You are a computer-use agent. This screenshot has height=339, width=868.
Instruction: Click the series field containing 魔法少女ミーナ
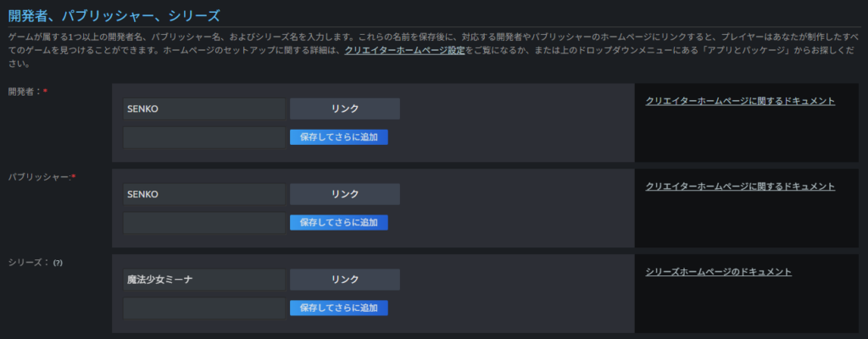click(x=204, y=280)
